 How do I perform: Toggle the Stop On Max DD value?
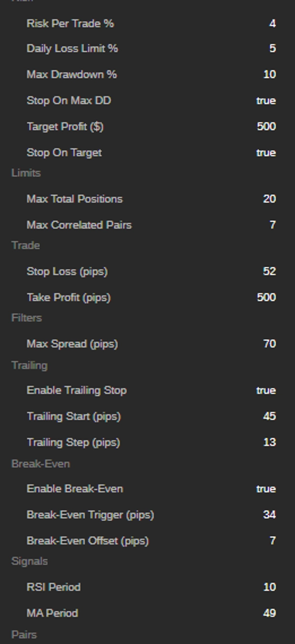click(265, 100)
